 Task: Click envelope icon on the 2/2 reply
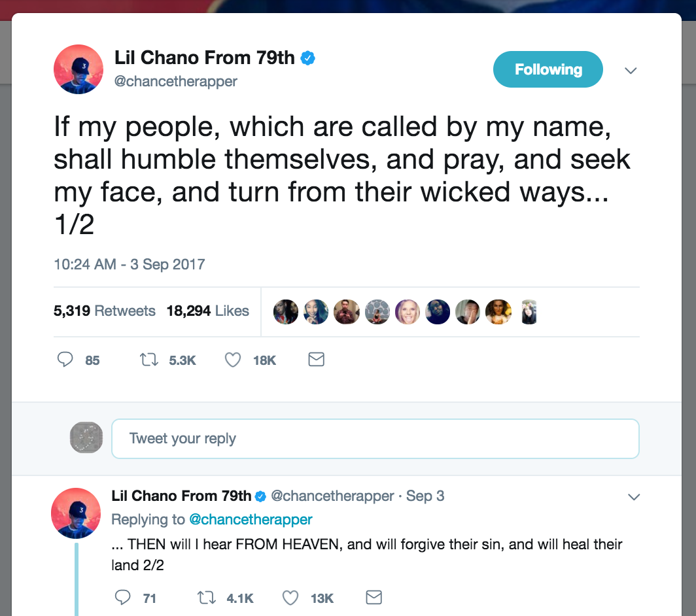coord(374,597)
